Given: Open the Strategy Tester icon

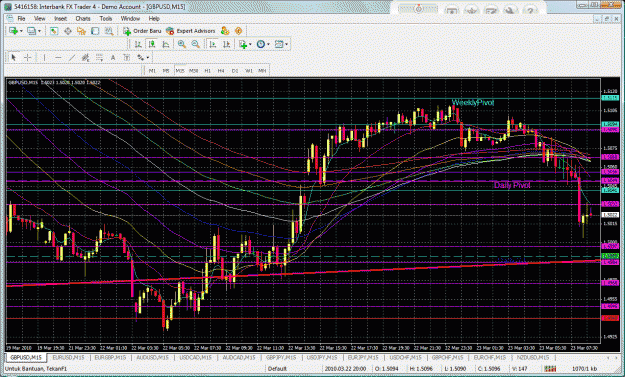Looking at the screenshot, I should 108,31.
